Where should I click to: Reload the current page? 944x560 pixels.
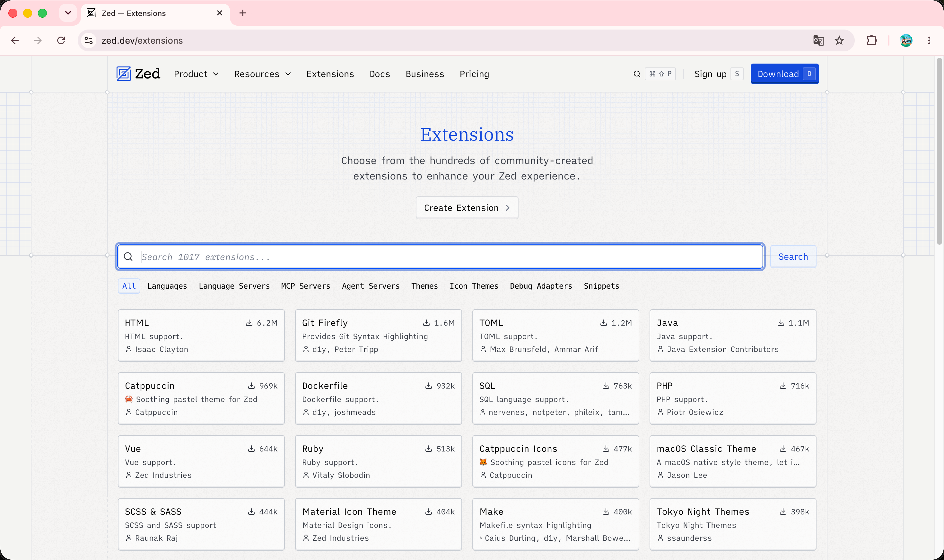click(61, 40)
